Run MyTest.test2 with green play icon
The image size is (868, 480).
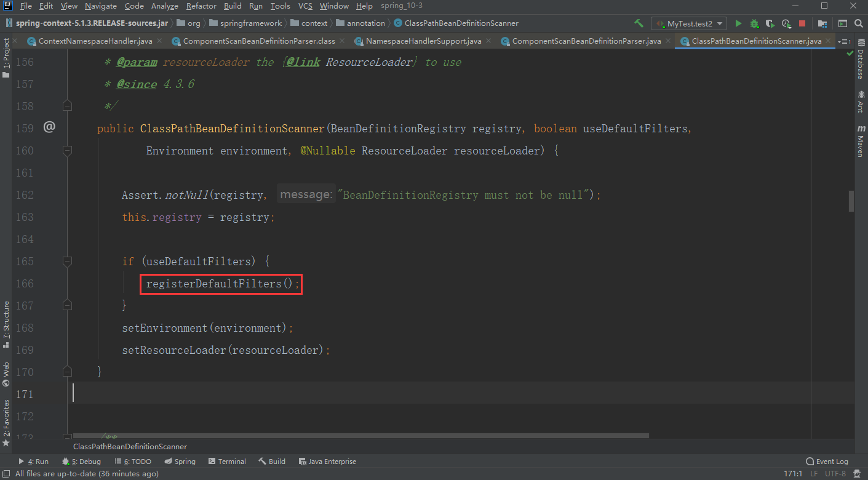point(738,23)
